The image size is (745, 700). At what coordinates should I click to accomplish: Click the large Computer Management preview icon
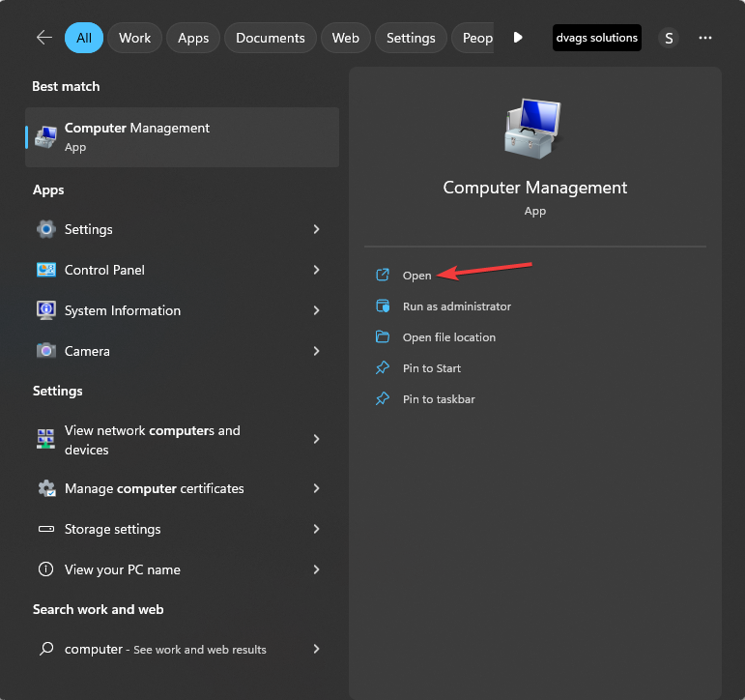533,129
